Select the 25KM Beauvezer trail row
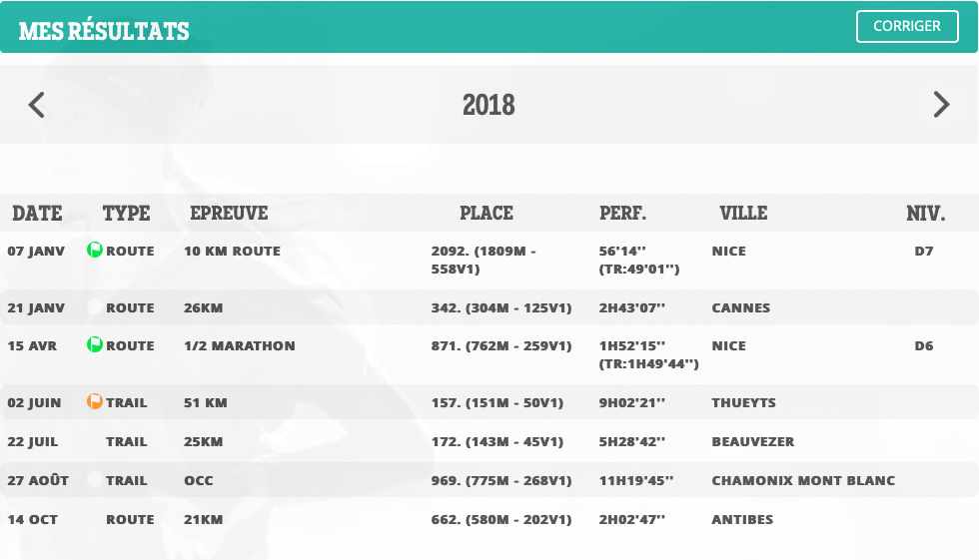Viewport: 979px width, 560px height. point(489,441)
